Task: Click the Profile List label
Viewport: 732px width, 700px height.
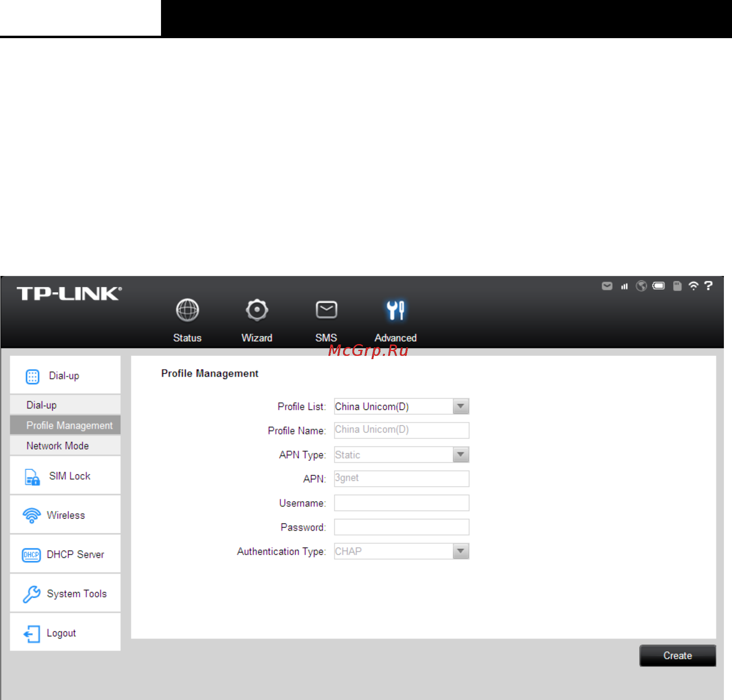Action: (x=302, y=407)
